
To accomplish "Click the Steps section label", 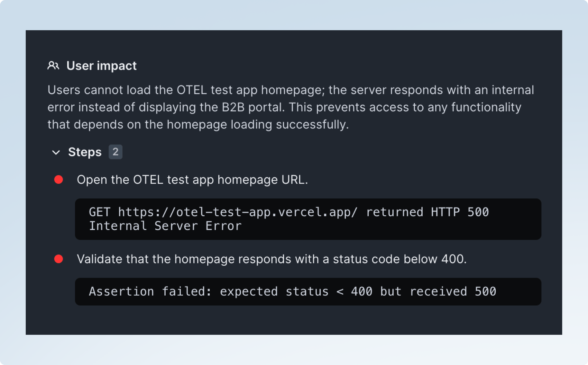I will tap(85, 152).
